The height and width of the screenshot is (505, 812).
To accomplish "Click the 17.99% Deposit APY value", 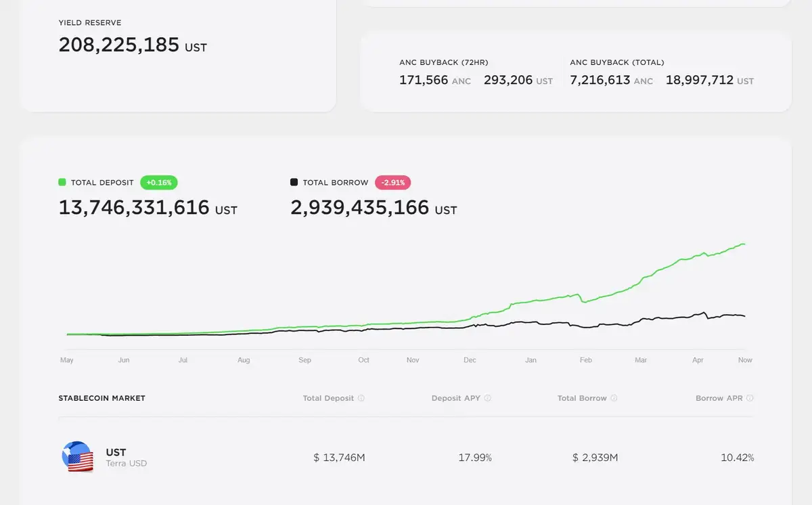I will [475, 458].
